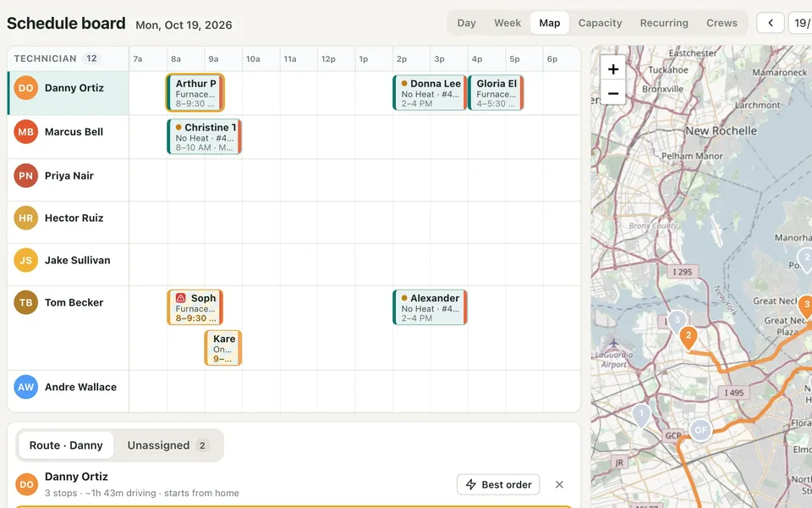The width and height of the screenshot is (812, 508).
Task: Open the Capacity tab
Action: (601, 23)
